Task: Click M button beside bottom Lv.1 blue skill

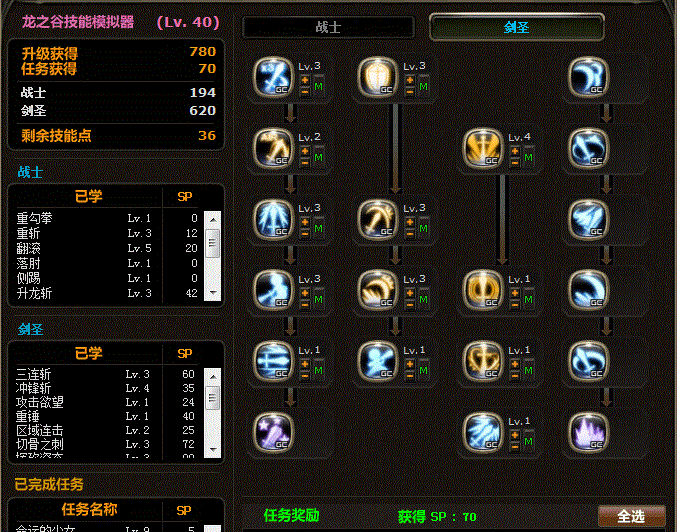Action: point(528,441)
